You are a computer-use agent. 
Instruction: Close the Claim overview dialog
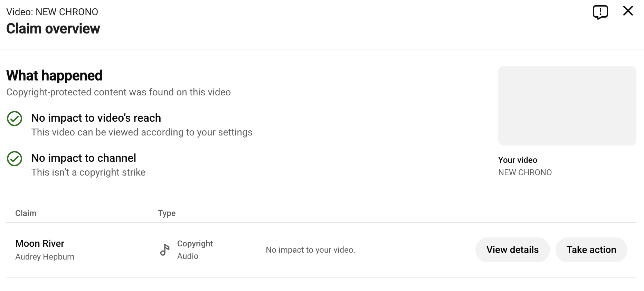click(x=628, y=11)
